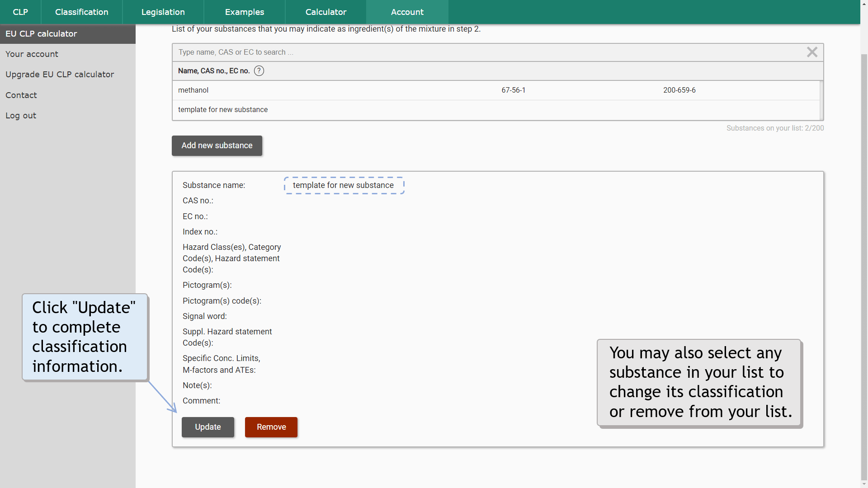
Task: Select methanol row in substance list
Action: pos(496,90)
